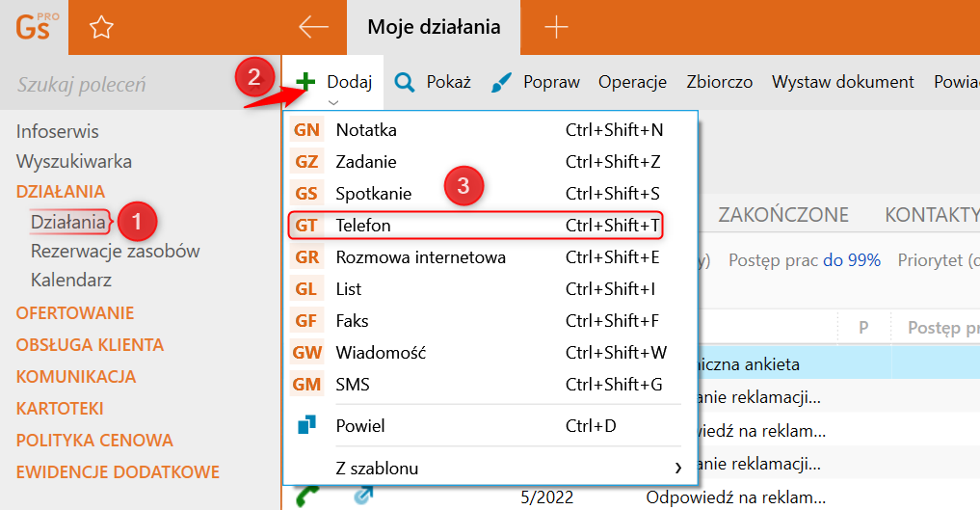Viewport: 980px width, 510px height.
Task: Click the GS Pro logo icon
Action: tap(38, 27)
